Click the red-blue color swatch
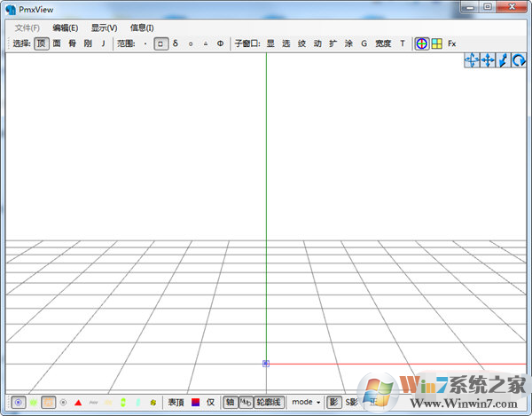The image size is (532, 416). pos(196,403)
